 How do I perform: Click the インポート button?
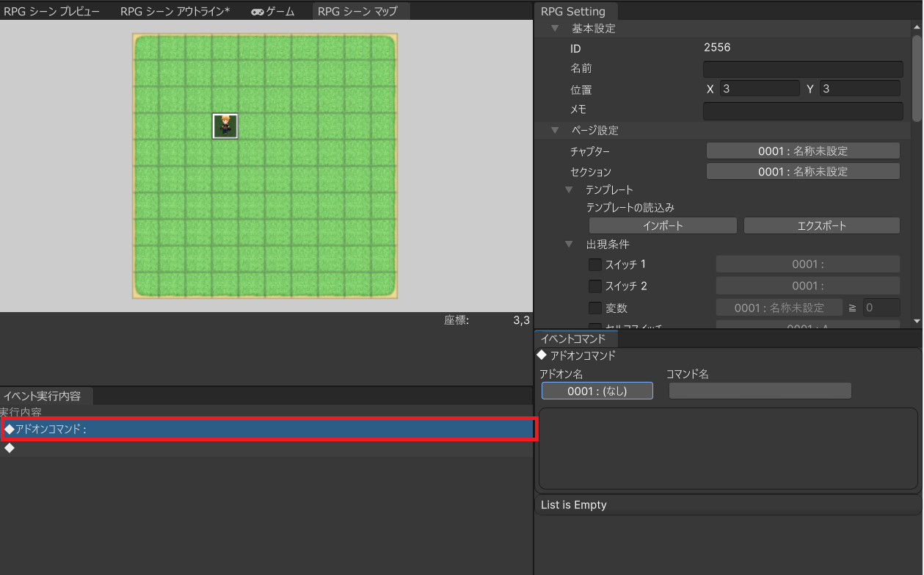pyautogui.click(x=663, y=225)
